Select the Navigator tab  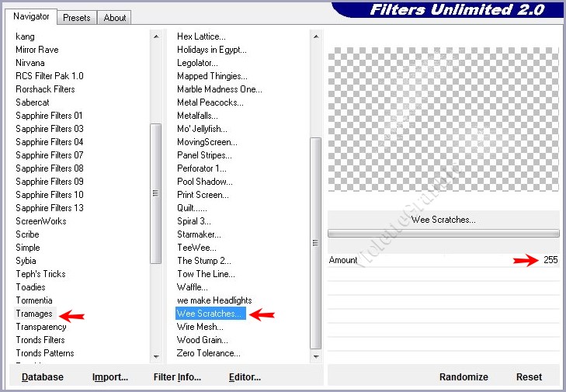click(x=31, y=16)
